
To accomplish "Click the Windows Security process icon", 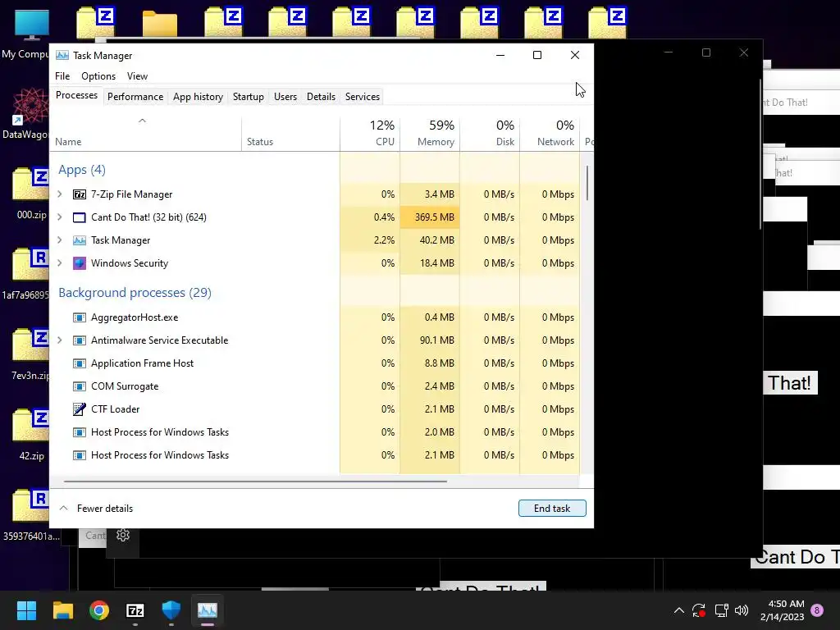I will (80, 263).
